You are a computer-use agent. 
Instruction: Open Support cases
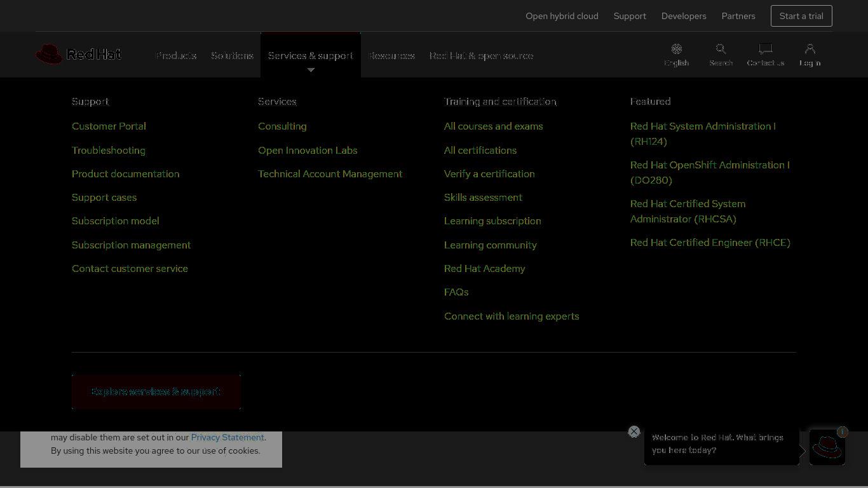click(x=104, y=197)
